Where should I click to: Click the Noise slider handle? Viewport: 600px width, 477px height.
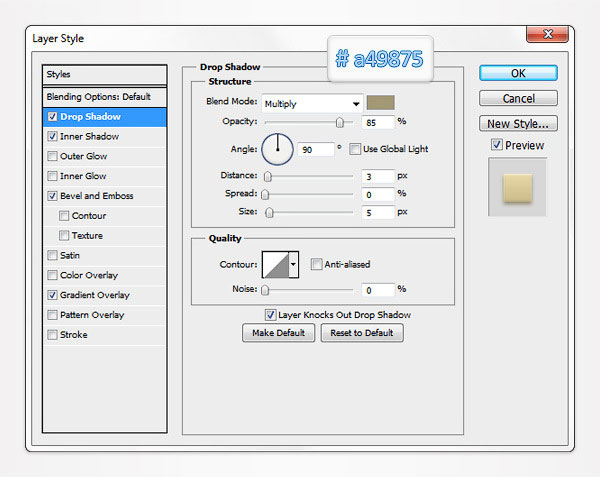265,290
